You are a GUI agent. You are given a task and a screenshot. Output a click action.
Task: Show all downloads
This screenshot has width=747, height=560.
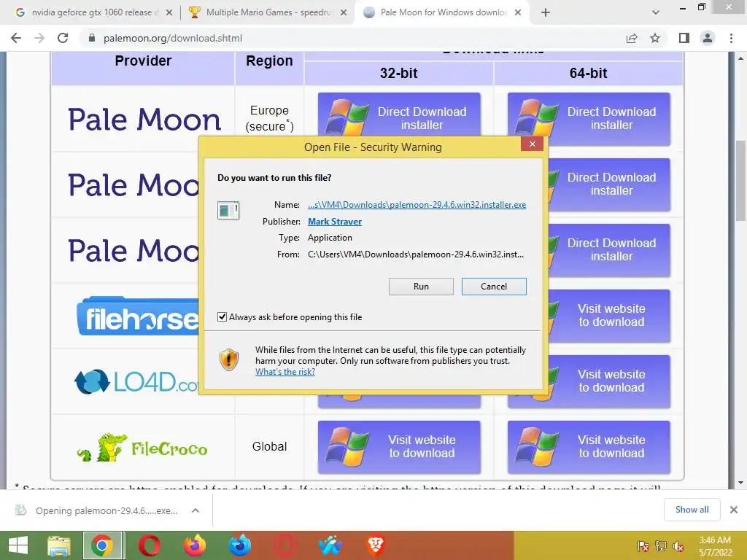[x=692, y=510]
